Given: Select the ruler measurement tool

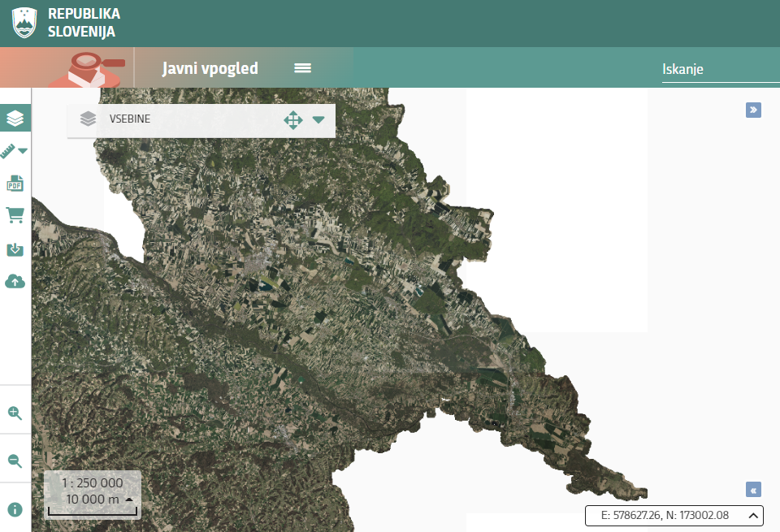Looking at the screenshot, I should 9,151.
